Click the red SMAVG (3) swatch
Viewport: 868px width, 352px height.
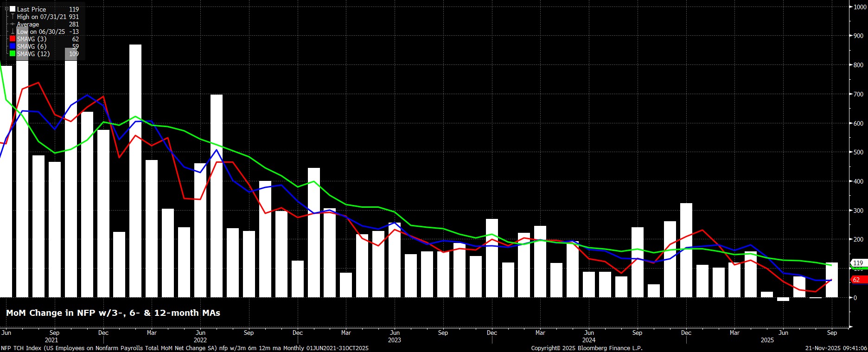[x=13, y=39]
